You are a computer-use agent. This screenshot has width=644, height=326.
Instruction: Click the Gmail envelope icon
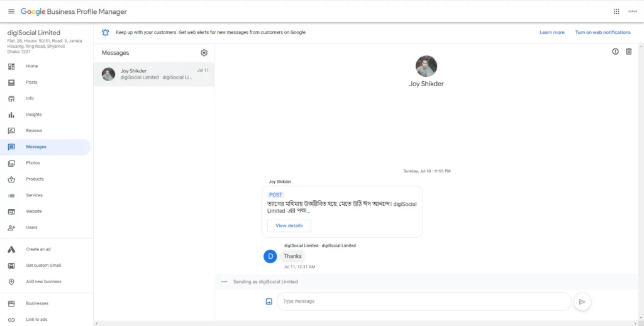(x=11, y=266)
